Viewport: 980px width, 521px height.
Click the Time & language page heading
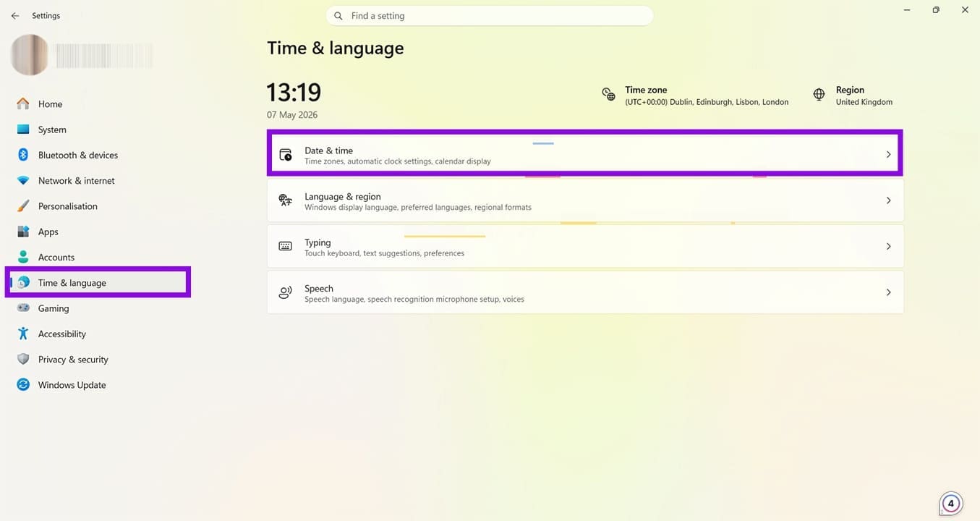[336, 48]
